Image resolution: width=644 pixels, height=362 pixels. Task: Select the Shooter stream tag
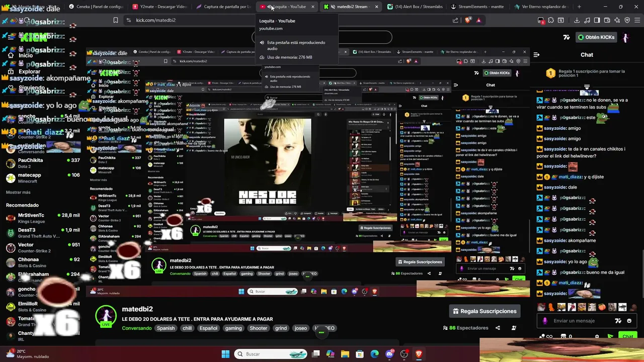click(259, 328)
